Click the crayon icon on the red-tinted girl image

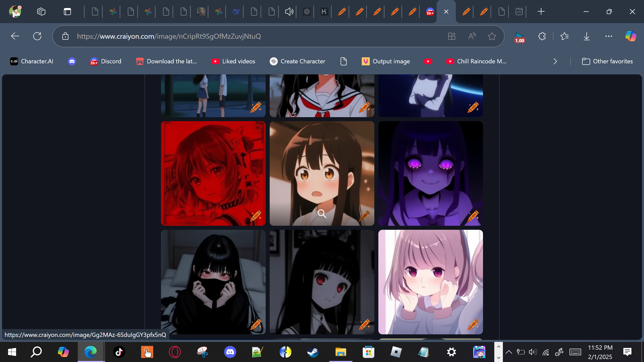click(x=256, y=216)
